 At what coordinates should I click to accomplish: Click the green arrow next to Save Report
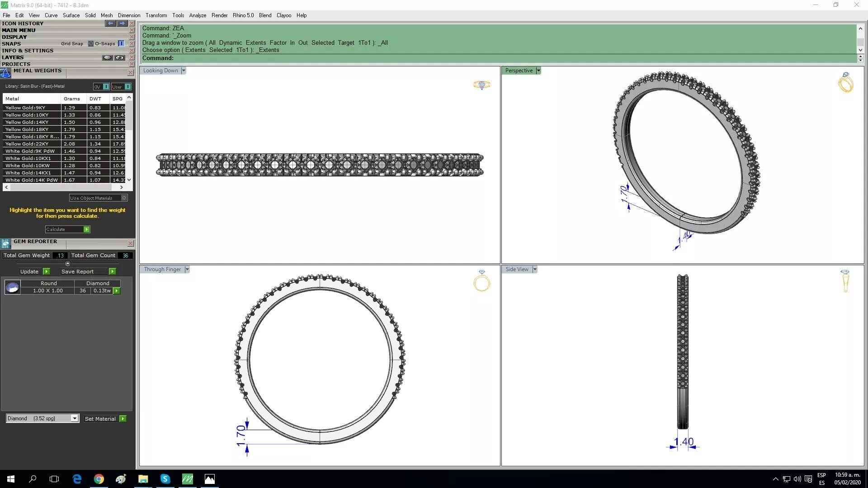[112, 272]
